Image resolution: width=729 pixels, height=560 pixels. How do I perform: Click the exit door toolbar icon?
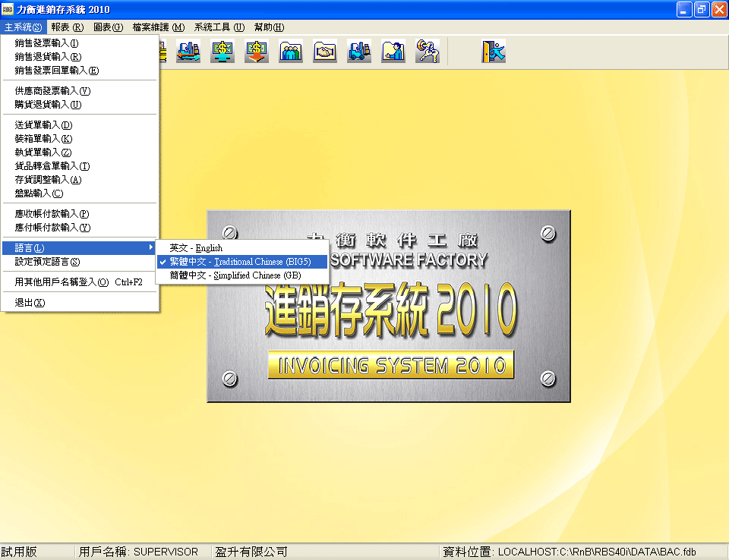(494, 51)
